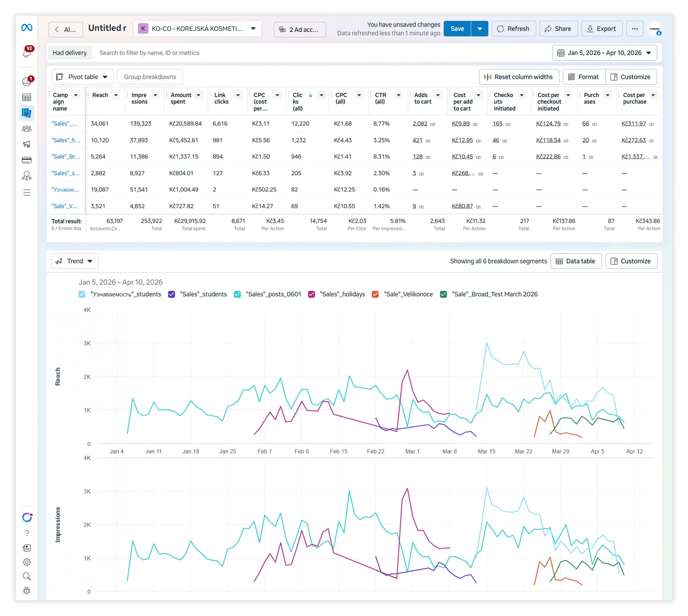This screenshot has width=688, height=616.
Task: Open the Trend chart type dropdown
Action: (x=75, y=261)
